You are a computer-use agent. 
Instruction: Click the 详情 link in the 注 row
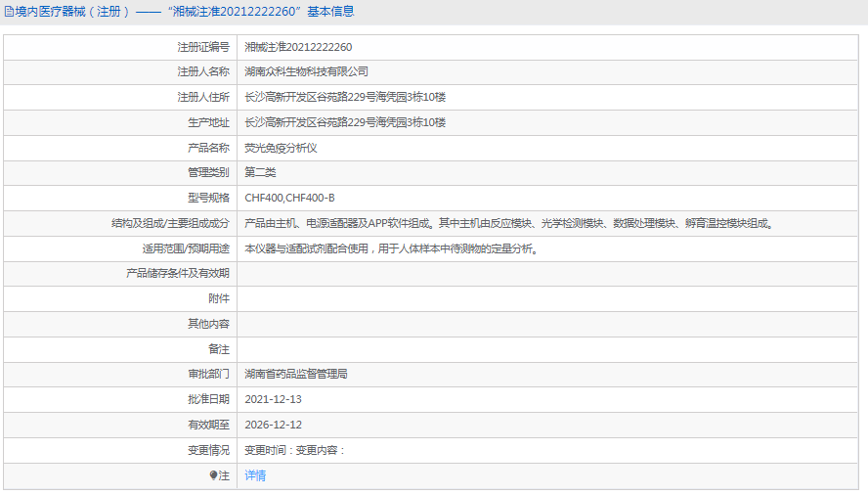click(255, 475)
